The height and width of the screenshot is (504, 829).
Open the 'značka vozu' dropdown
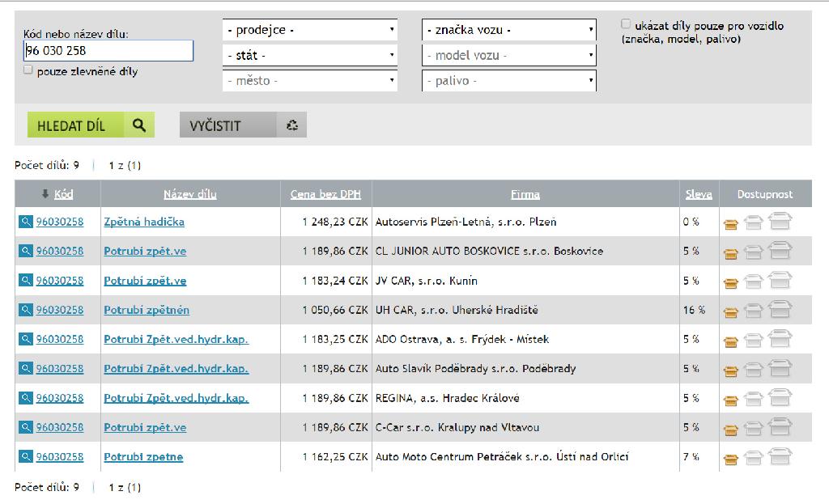(509, 30)
